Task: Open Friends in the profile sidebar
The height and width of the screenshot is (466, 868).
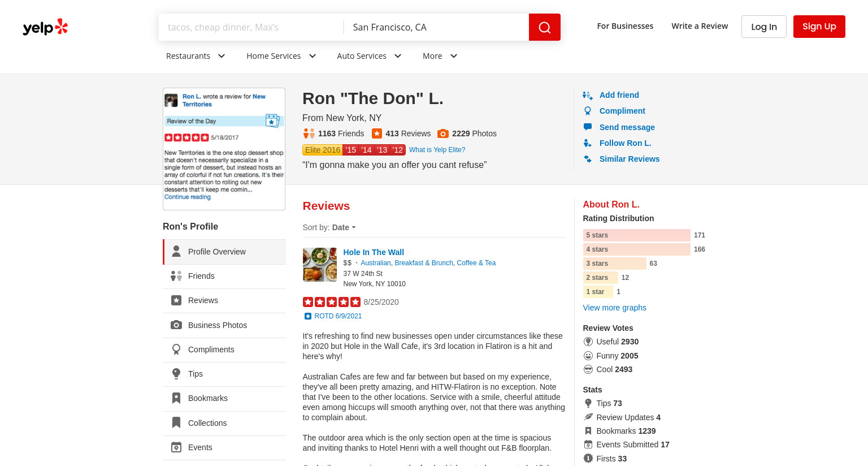Action: [224, 276]
